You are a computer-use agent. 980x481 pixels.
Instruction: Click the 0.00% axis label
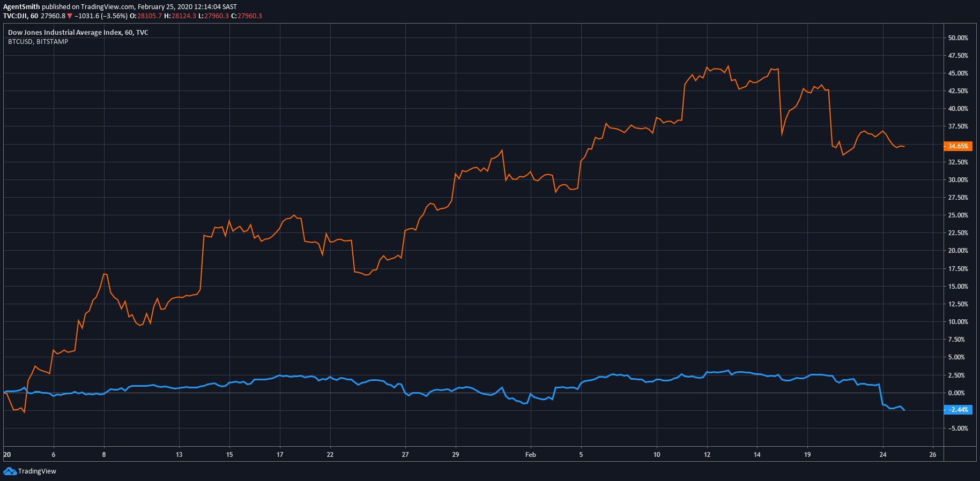[956, 393]
